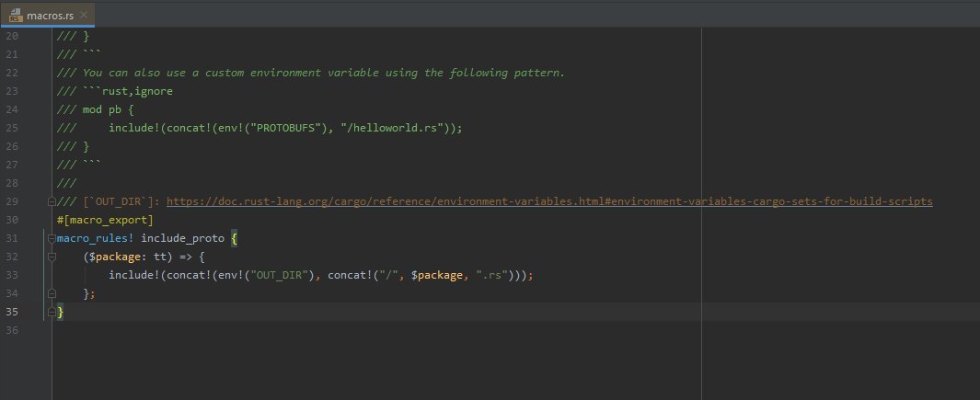980x400 pixels.
Task: Click line number 29 in the gutter
Action: [12, 201]
